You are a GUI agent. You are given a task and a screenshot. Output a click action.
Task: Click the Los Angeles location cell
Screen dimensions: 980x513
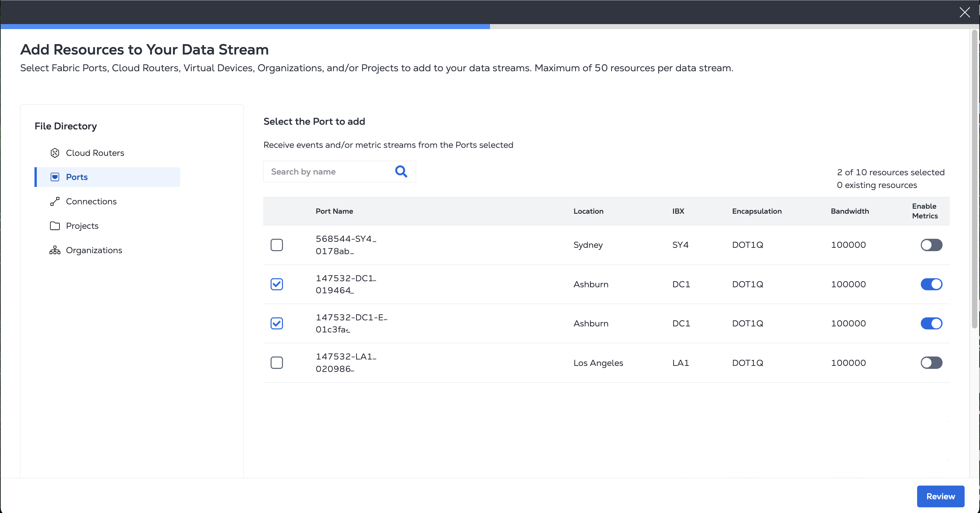point(598,363)
